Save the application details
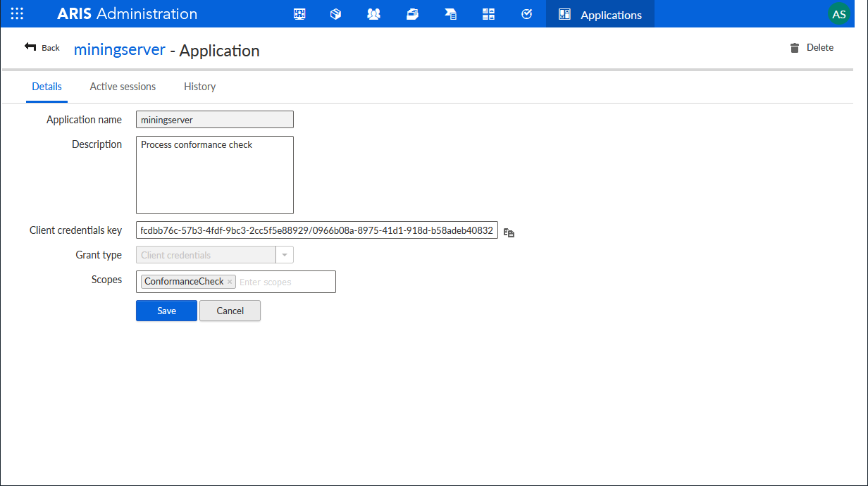Viewport: 868px width, 486px height. point(166,311)
